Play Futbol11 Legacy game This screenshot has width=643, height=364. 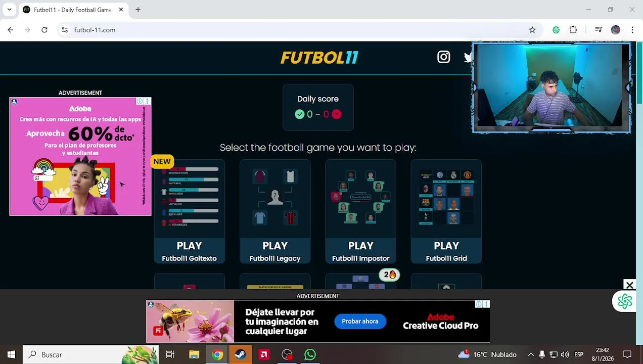pos(275,251)
